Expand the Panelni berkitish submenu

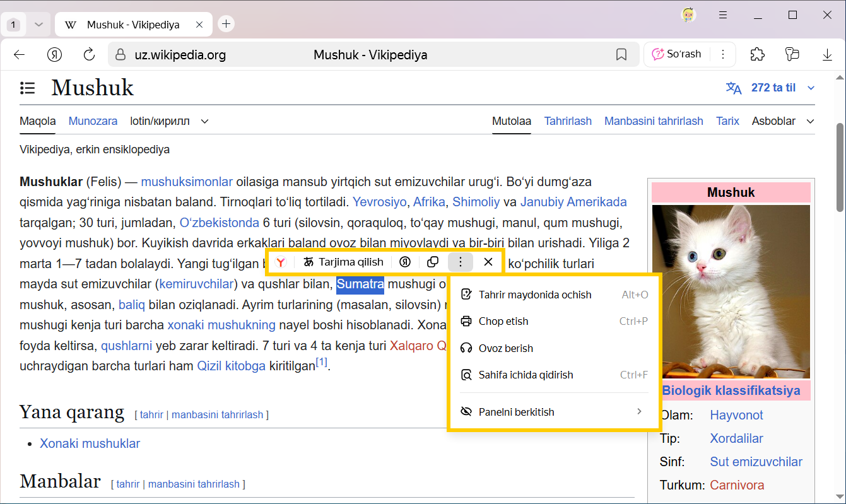(555, 412)
